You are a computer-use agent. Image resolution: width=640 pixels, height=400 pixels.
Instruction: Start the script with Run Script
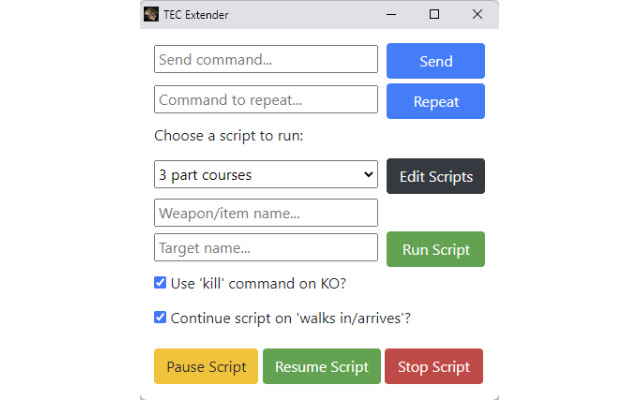pyautogui.click(x=435, y=249)
